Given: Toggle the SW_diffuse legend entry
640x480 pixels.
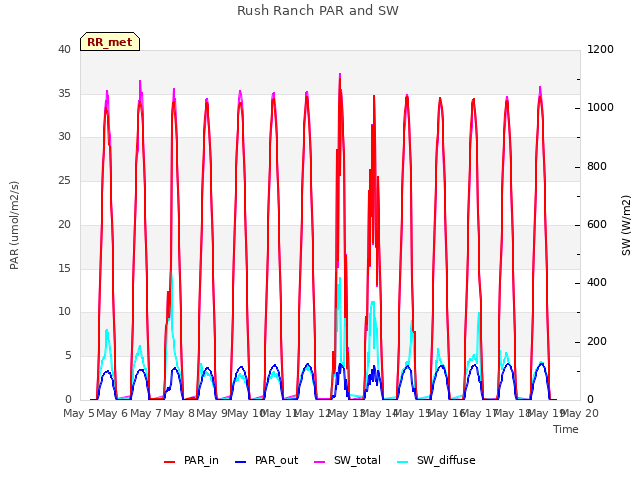Looking at the screenshot, I should (436, 461).
